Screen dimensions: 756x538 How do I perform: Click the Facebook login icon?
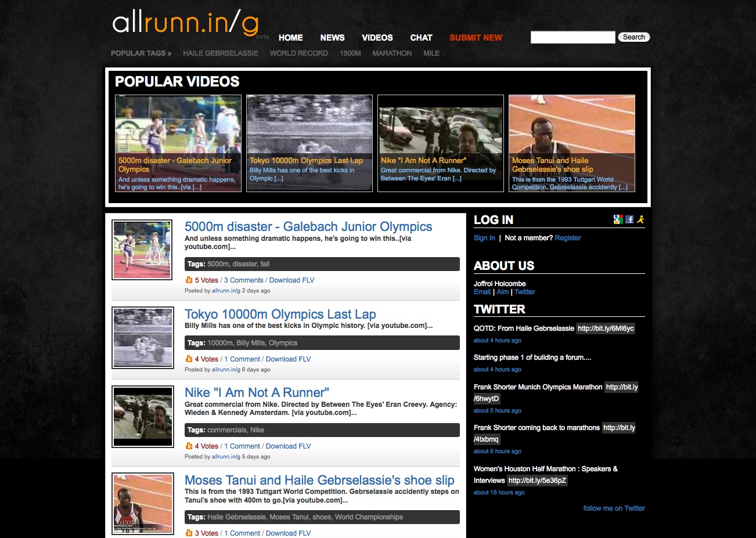coord(629,219)
